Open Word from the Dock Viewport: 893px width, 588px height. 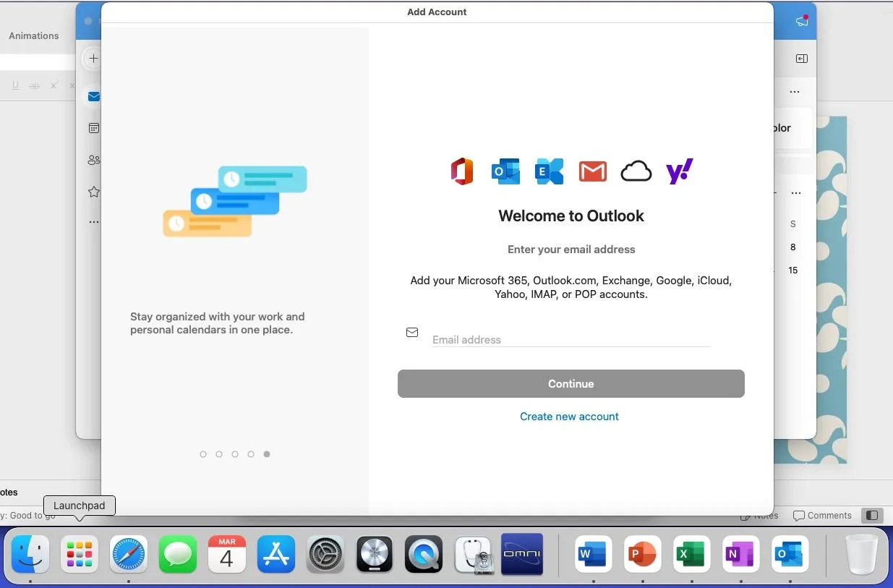pyautogui.click(x=594, y=555)
